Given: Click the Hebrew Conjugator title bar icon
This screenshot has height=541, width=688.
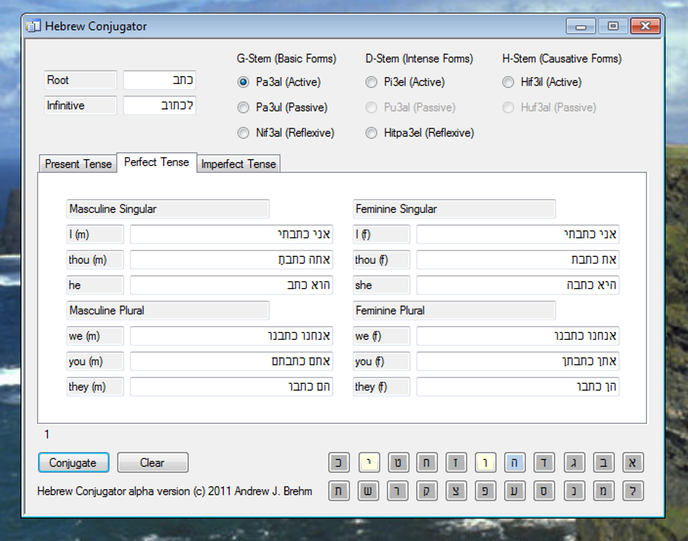Looking at the screenshot, I should click(x=33, y=26).
